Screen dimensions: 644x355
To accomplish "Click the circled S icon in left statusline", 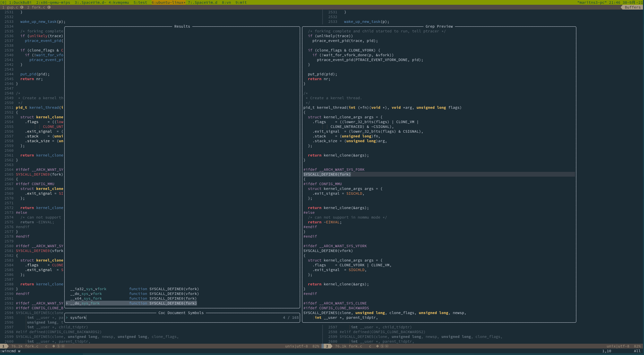I will [58, 346].
